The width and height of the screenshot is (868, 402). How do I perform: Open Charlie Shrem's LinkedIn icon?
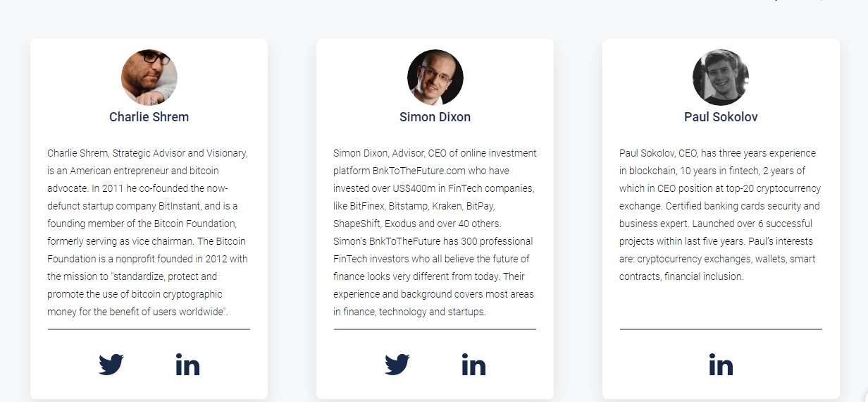pos(187,365)
